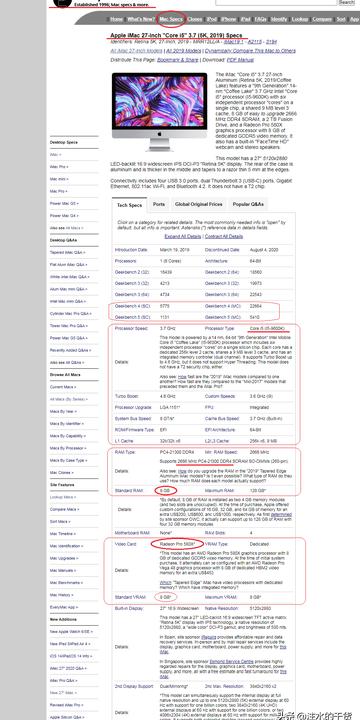Open the Bookmark & Share link
The width and height of the screenshot is (360, 720).
(178, 60)
